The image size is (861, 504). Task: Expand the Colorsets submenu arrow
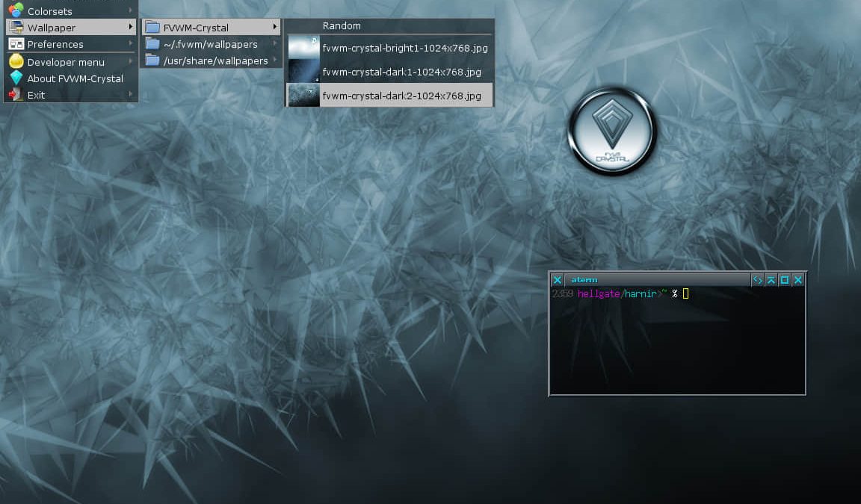point(130,10)
